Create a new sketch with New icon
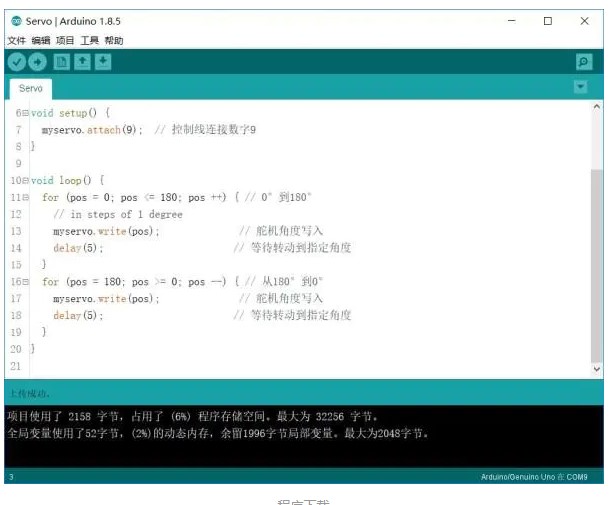The image size is (615, 505). point(62,62)
